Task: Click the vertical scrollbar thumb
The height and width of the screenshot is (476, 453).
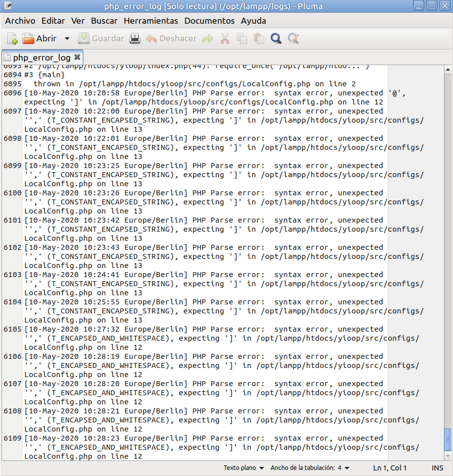Action: tap(447, 440)
